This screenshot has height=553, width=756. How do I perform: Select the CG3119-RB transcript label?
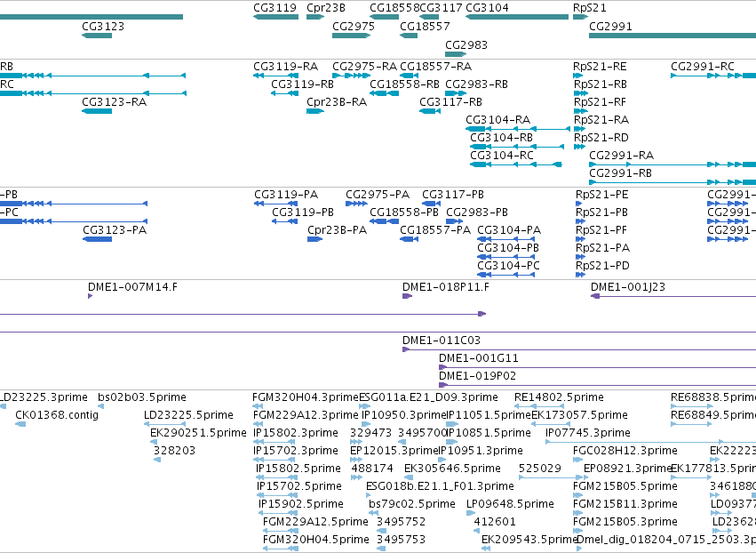pyautogui.click(x=302, y=84)
